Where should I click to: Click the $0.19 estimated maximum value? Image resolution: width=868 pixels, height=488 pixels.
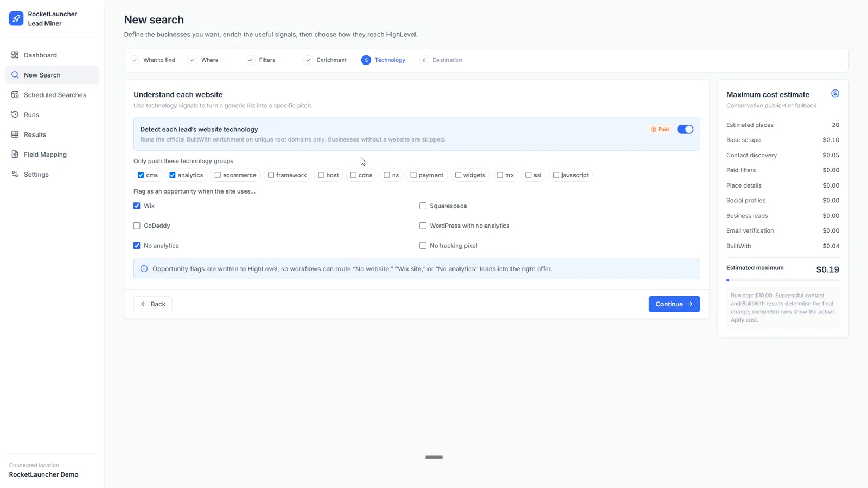coord(827,269)
